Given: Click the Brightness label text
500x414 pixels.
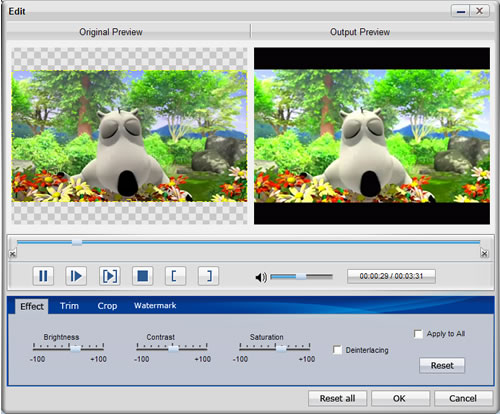Looking at the screenshot, I should (61, 337).
